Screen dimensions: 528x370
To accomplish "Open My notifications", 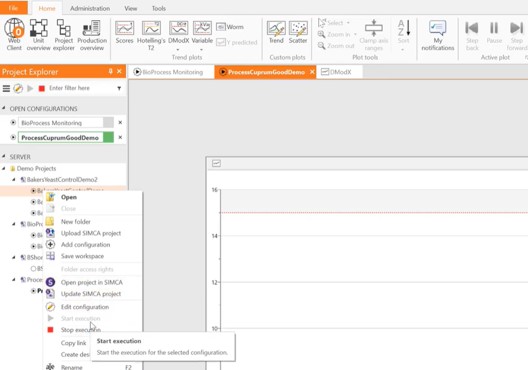I will tap(438, 35).
